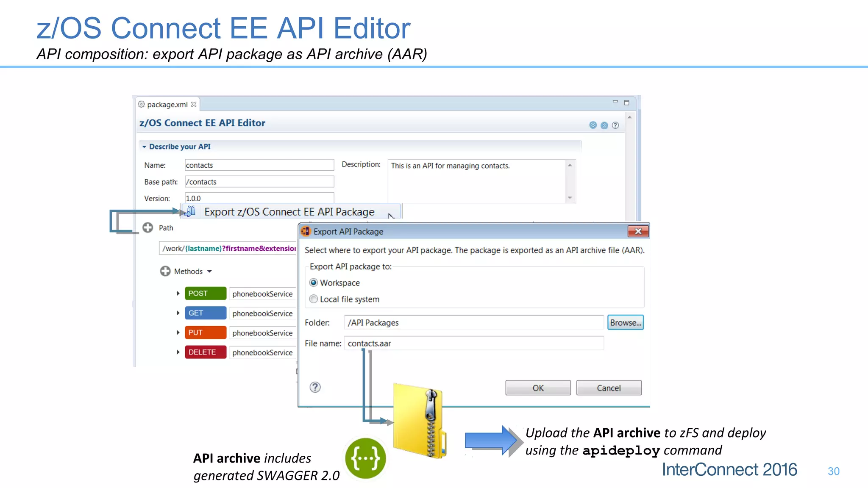Click the Cancel button
868x488 pixels.
pos(609,388)
